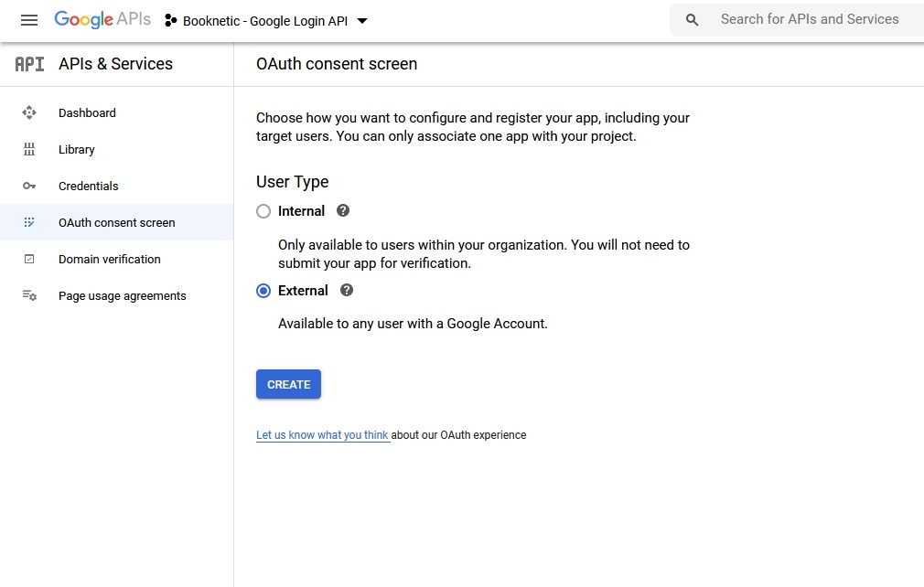The width and height of the screenshot is (924, 587).
Task: Open the Library section via its icon
Action: point(29,149)
